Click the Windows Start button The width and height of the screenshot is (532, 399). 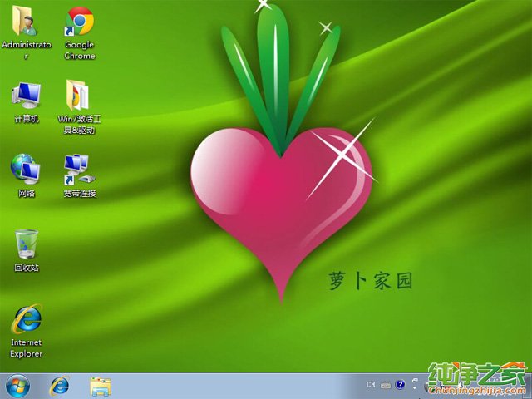17,386
